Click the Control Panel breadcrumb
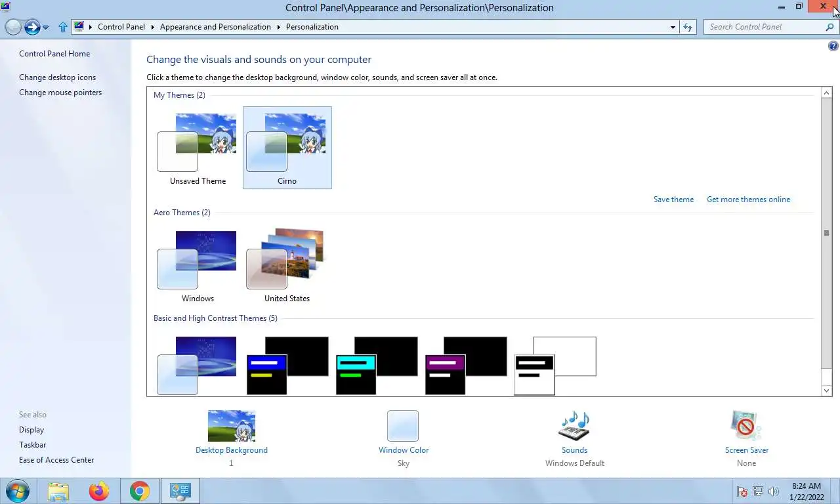 121,27
